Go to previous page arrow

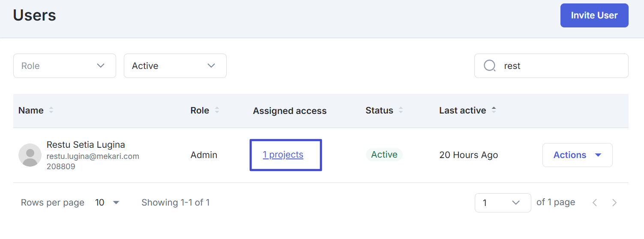point(595,203)
